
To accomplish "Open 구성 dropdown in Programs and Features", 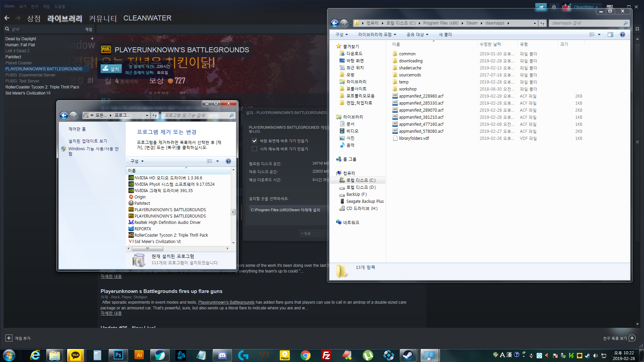I will pos(137,161).
